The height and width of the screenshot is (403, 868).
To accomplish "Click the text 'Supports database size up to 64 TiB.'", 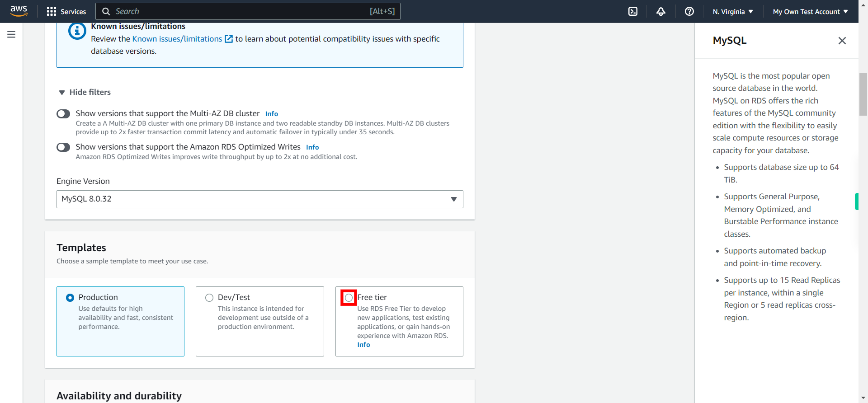I will pyautogui.click(x=781, y=173).
